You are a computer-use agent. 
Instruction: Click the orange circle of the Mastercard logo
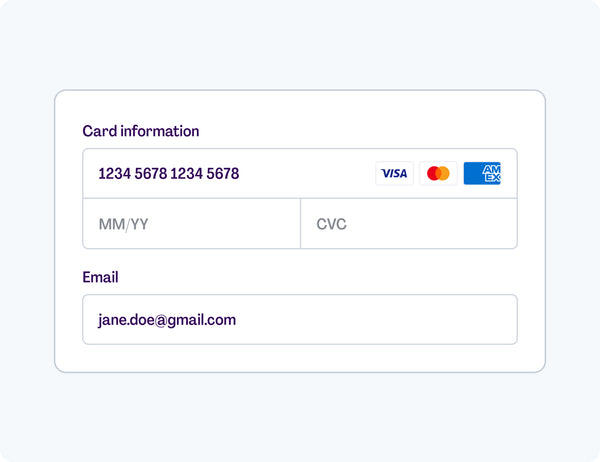(443, 174)
